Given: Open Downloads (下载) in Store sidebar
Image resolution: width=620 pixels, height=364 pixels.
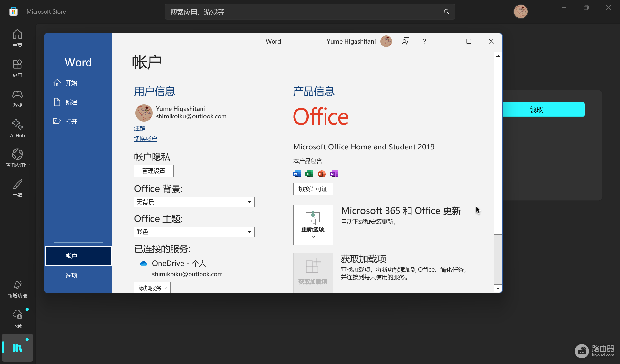Looking at the screenshot, I should tap(17, 319).
